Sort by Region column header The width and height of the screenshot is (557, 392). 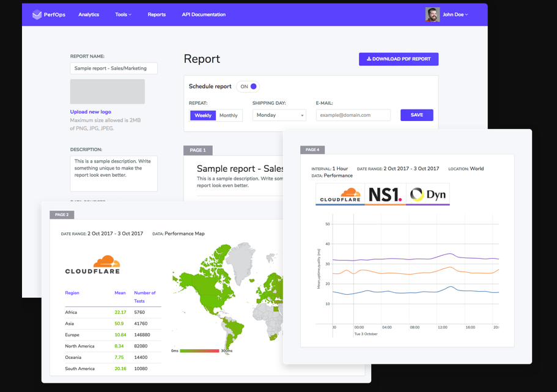click(72, 293)
